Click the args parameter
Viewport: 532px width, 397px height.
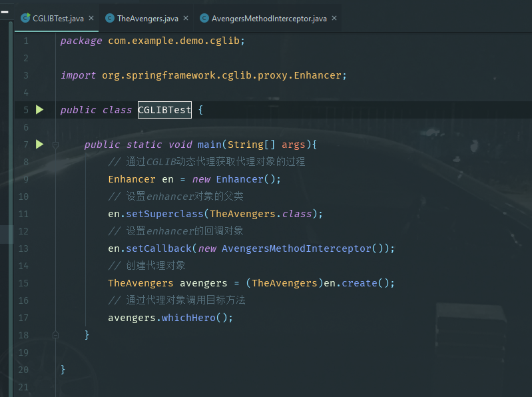click(293, 145)
